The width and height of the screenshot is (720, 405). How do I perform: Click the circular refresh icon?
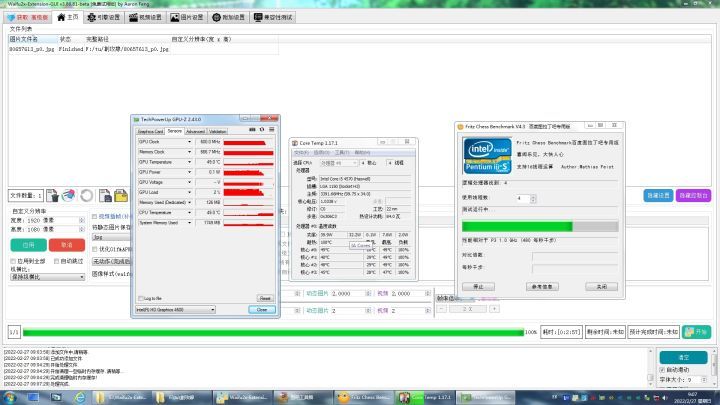(x=87, y=194)
